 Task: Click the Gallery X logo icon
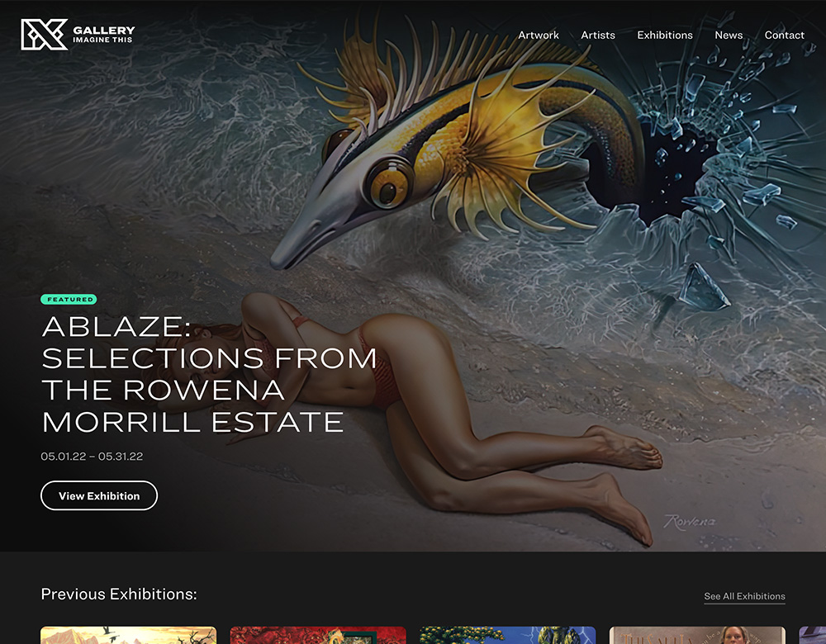(45, 35)
